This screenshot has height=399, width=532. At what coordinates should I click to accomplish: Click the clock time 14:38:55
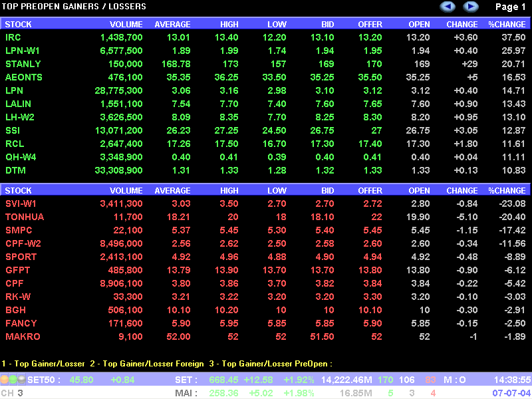click(x=511, y=380)
